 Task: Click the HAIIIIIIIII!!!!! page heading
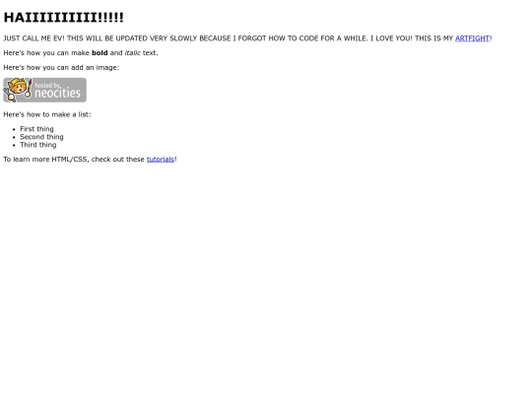pos(63,18)
